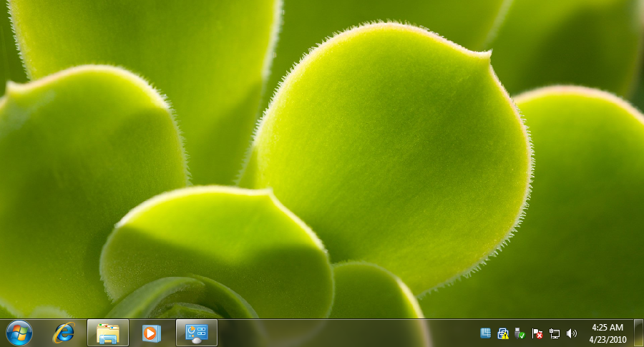The width and height of the screenshot is (644, 347).
Task: Open the Windows Explorer folder icon
Action: click(108, 333)
